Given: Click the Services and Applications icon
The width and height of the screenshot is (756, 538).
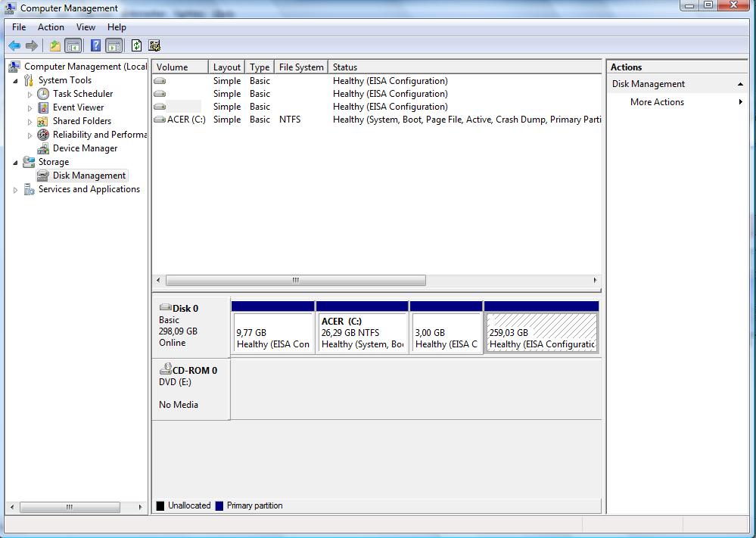Looking at the screenshot, I should coord(29,189).
